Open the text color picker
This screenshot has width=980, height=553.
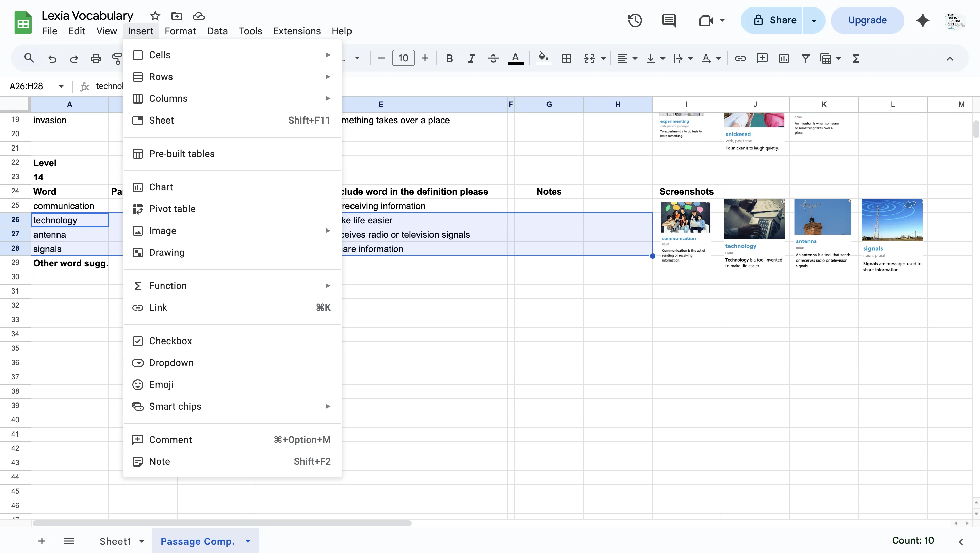coord(516,58)
